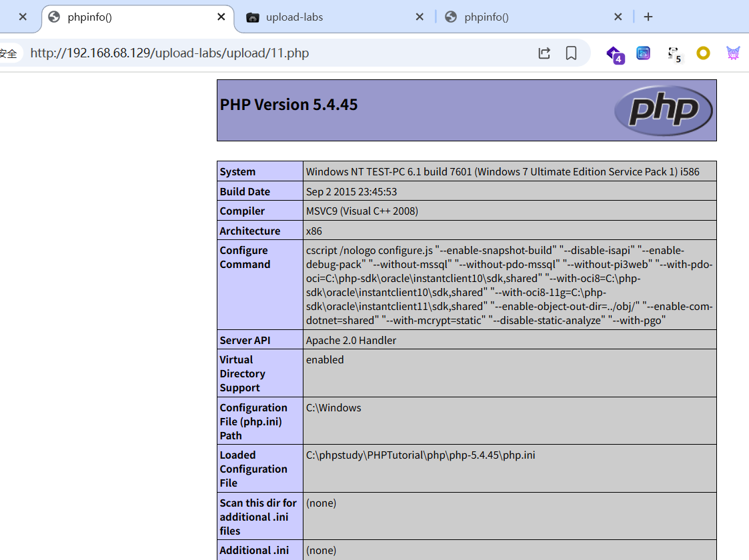
Task: Click the globe favicon of the active tab
Action: tap(55, 17)
